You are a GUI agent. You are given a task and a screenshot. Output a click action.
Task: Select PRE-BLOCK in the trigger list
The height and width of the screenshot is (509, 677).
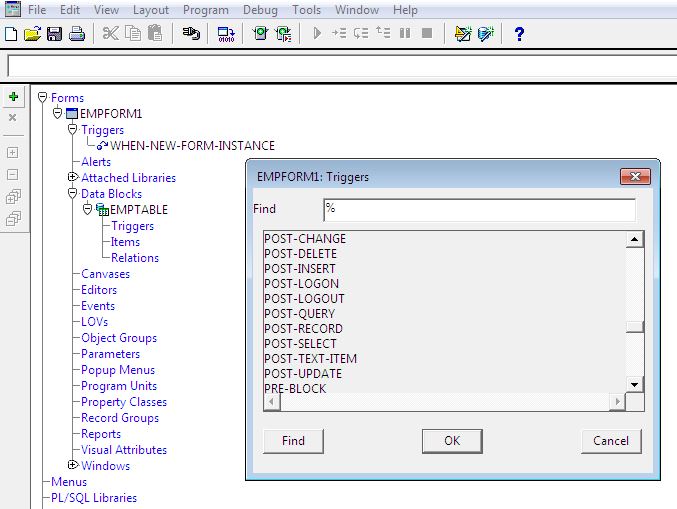coord(295,389)
